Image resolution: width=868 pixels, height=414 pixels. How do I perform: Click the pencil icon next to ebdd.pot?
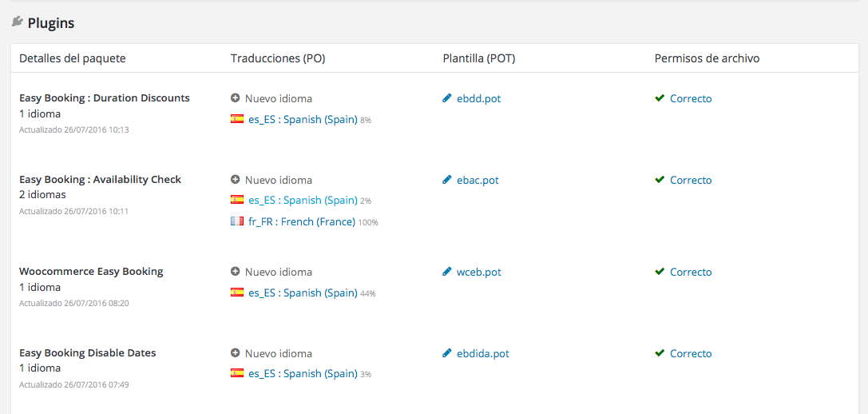coord(446,98)
